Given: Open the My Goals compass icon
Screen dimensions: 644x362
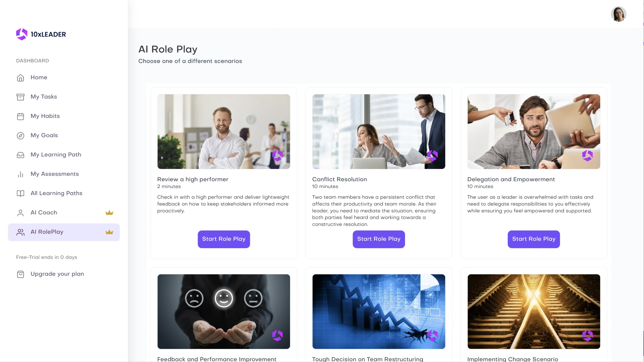Looking at the screenshot, I should [20, 136].
